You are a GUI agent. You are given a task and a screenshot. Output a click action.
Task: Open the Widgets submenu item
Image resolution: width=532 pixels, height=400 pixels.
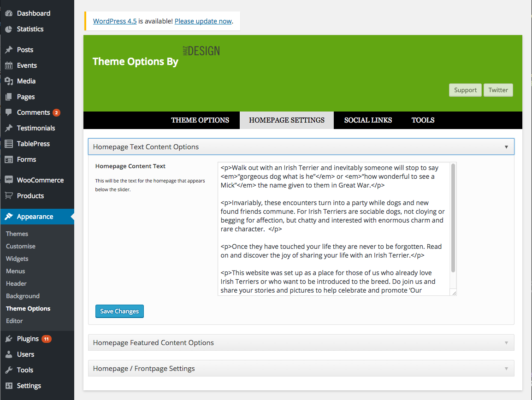tap(17, 259)
